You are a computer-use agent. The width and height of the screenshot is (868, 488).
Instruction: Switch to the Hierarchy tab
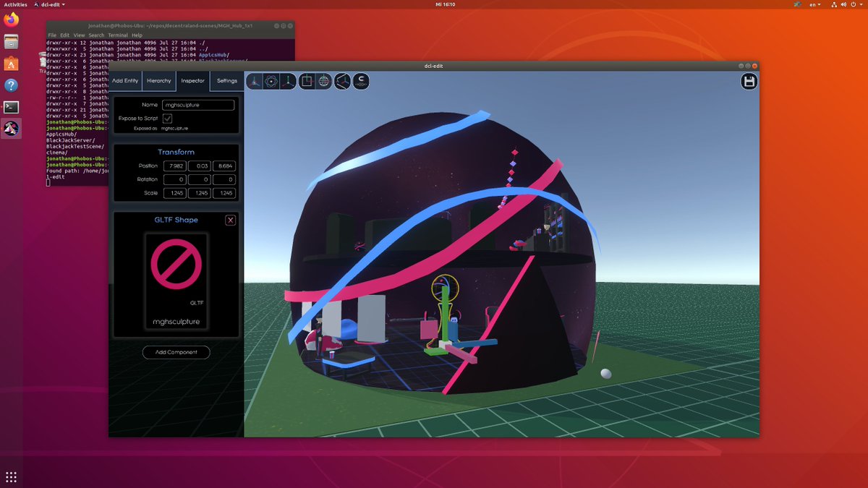159,81
